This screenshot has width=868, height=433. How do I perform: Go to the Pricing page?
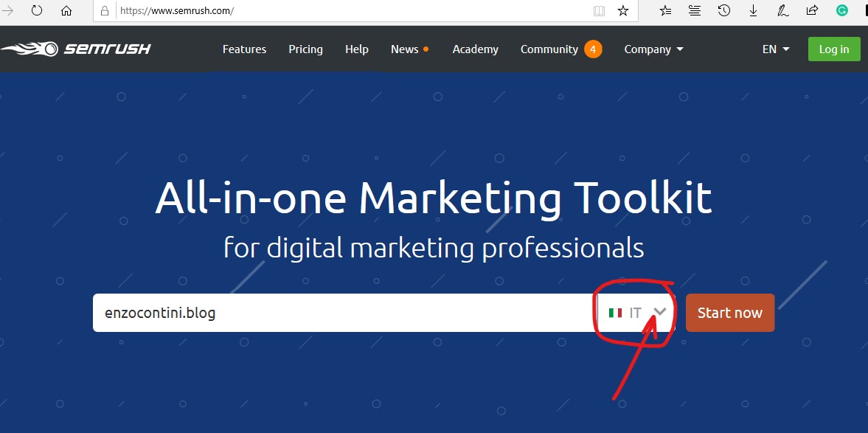305,49
